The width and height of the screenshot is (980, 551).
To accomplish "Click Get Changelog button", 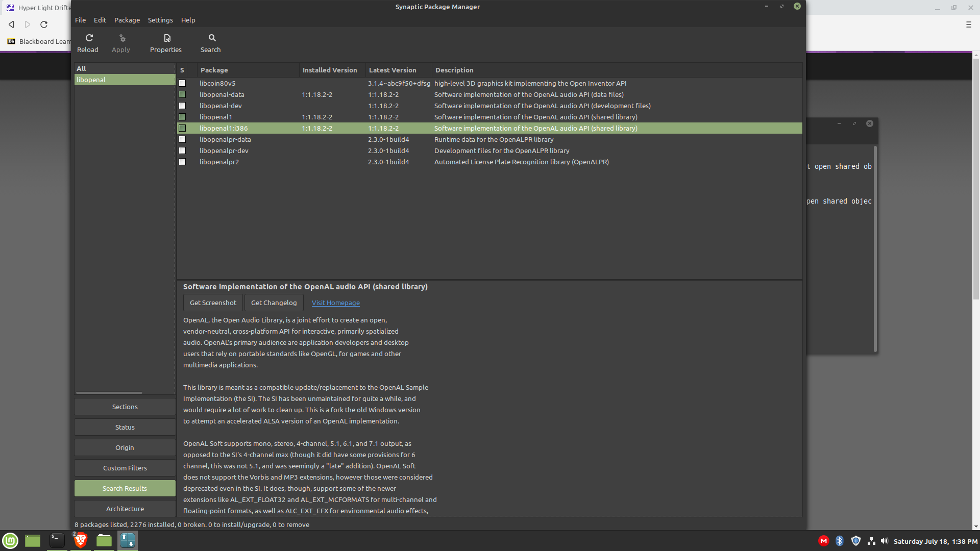I will [x=274, y=303].
